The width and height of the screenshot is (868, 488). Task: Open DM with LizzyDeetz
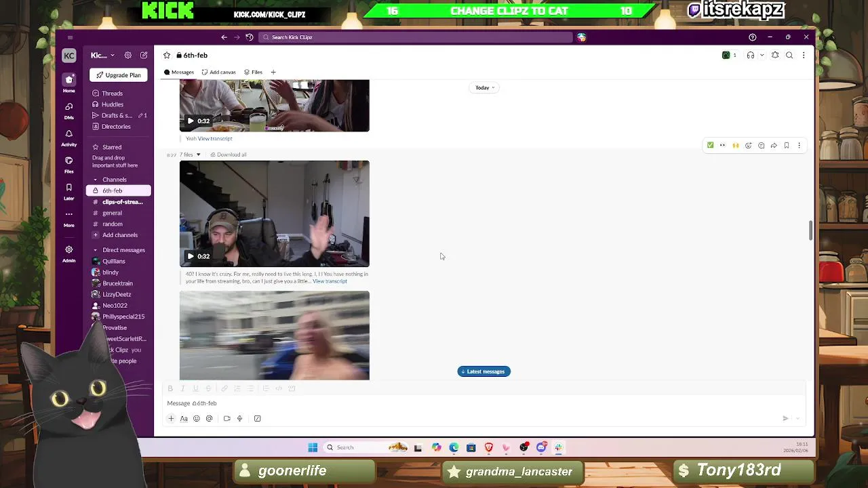(117, 294)
